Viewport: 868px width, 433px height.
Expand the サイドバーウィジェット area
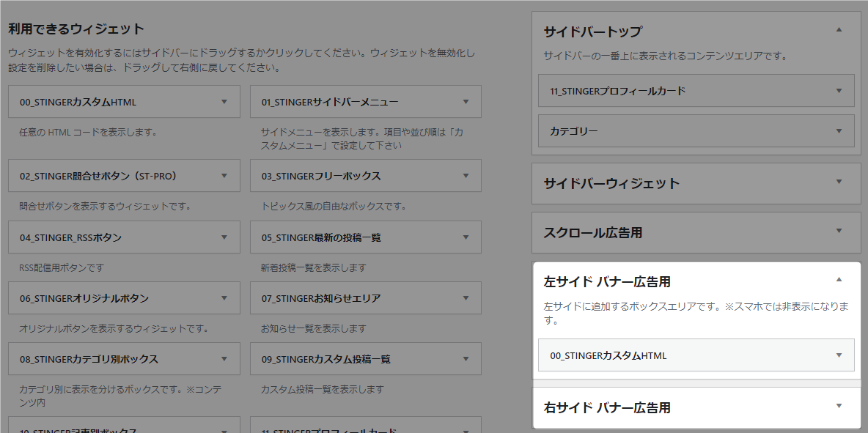(x=839, y=182)
